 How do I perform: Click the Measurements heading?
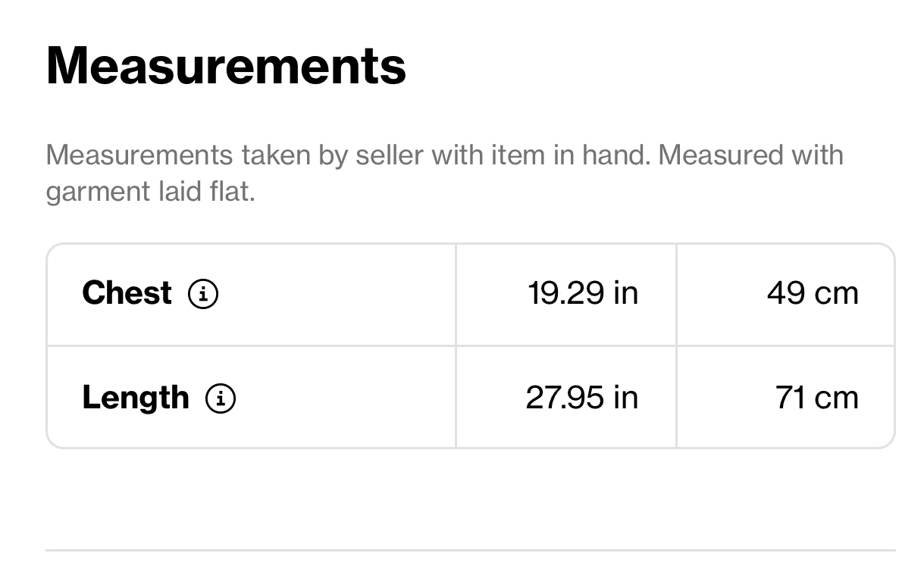point(226,65)
